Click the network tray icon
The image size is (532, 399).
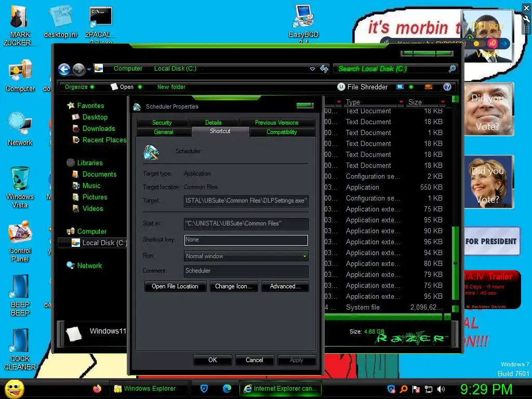pos(429,389)
